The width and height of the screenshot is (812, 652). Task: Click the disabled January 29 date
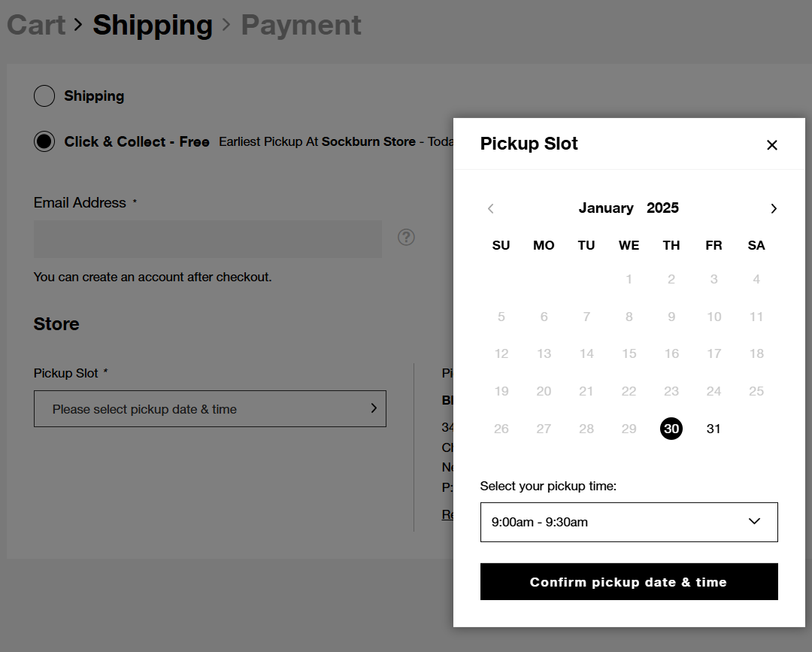629,429
